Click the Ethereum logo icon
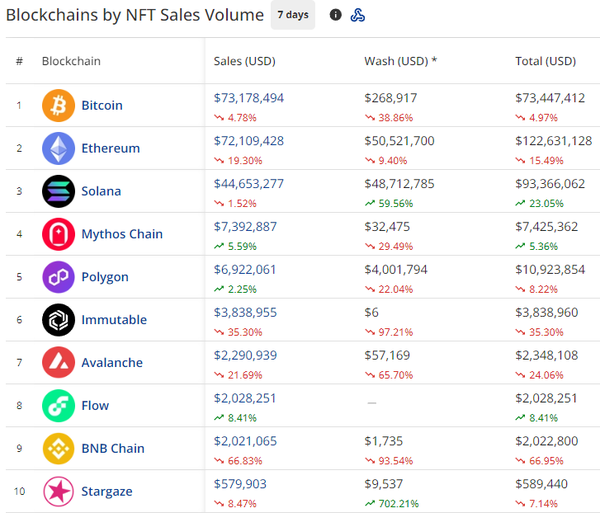600x513 pixels. point(58,148)
